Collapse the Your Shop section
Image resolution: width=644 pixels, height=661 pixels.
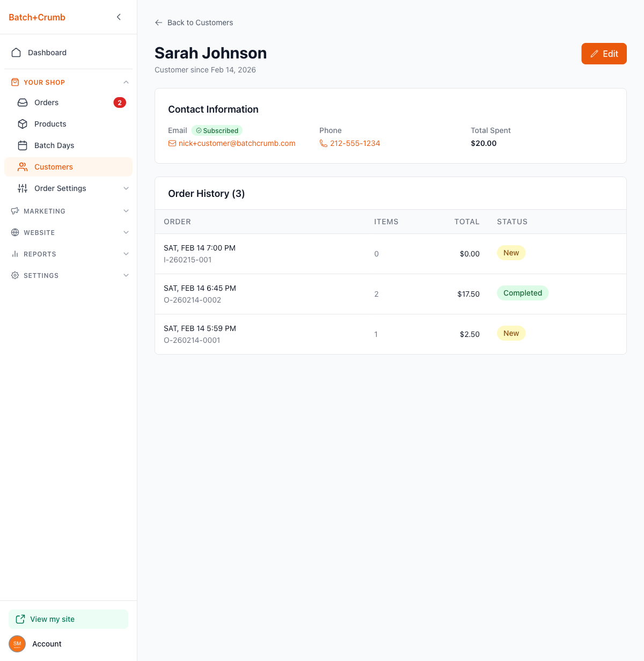[126, 82]
